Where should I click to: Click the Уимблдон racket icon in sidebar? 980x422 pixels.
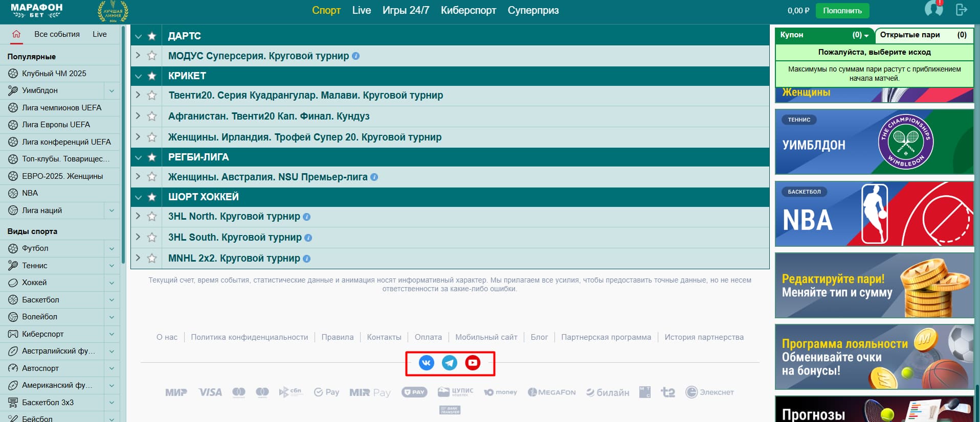point(13,90)
